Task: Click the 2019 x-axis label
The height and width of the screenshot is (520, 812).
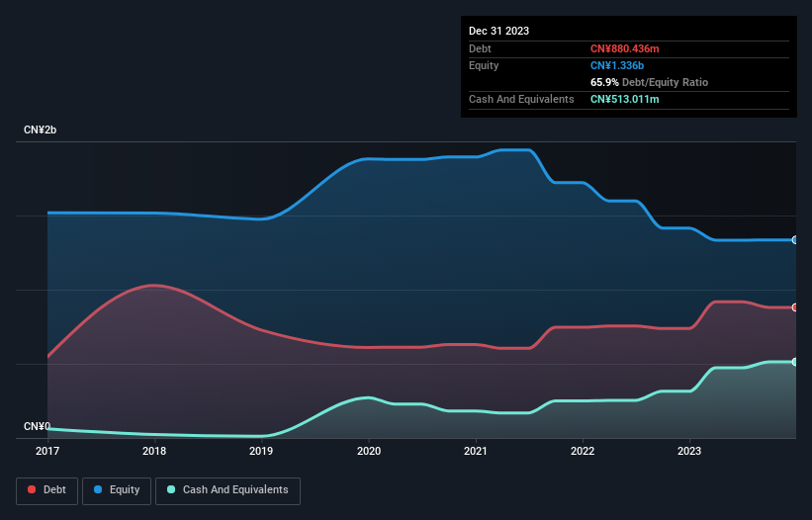Action: (x=261, y=451)
